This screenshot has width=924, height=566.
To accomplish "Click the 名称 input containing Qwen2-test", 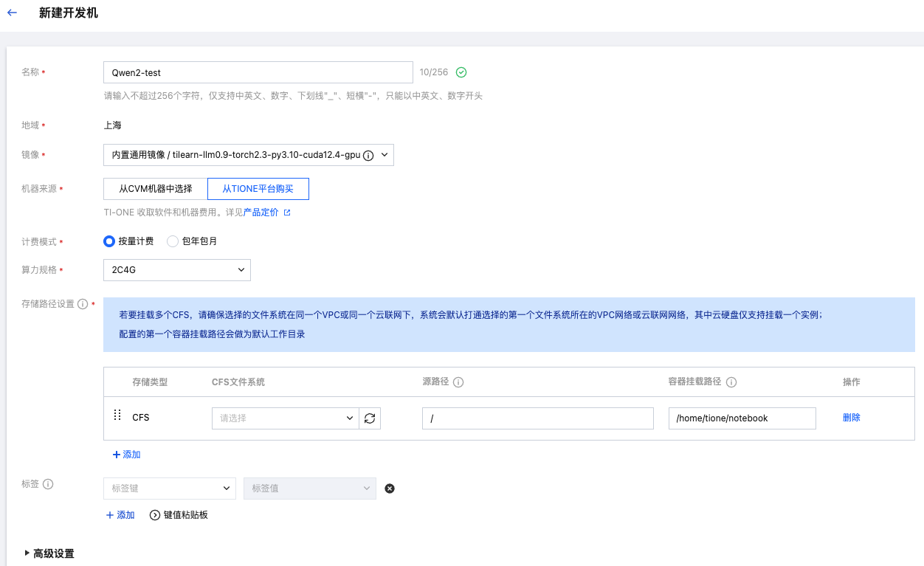I will [258, 72].
